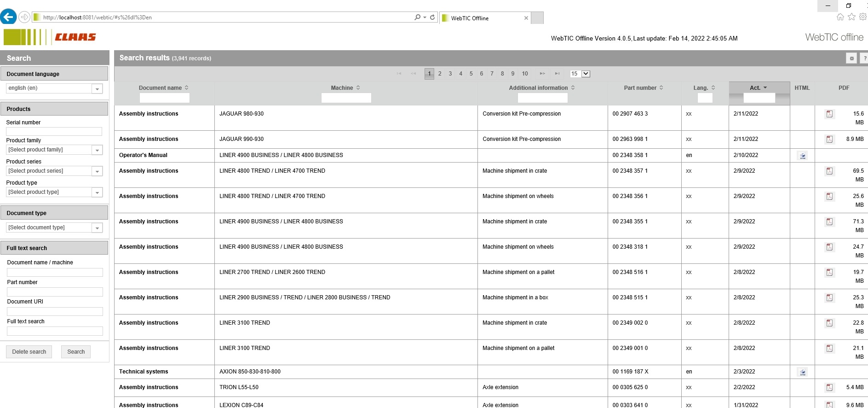Close the WebTIC Offline browser tab
This screenshot has width=868, height=408.
click(x=526, y=18)
